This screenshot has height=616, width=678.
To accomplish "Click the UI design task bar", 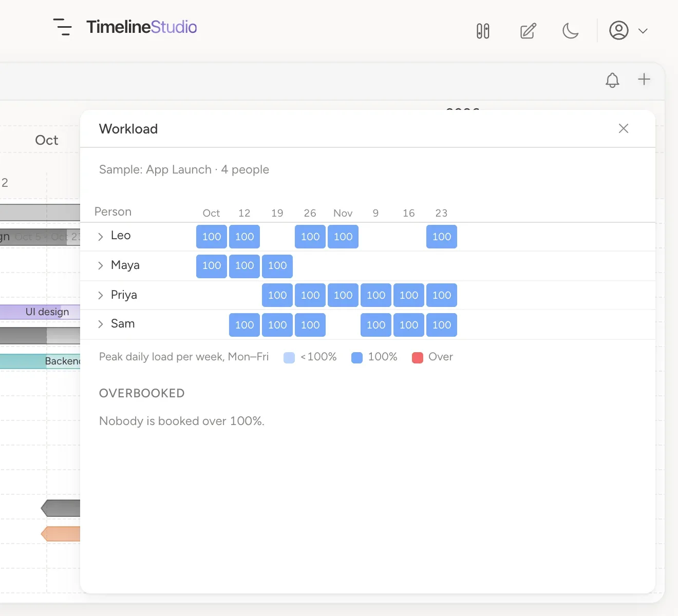I will pyautogui.click(x=40, y=312).
